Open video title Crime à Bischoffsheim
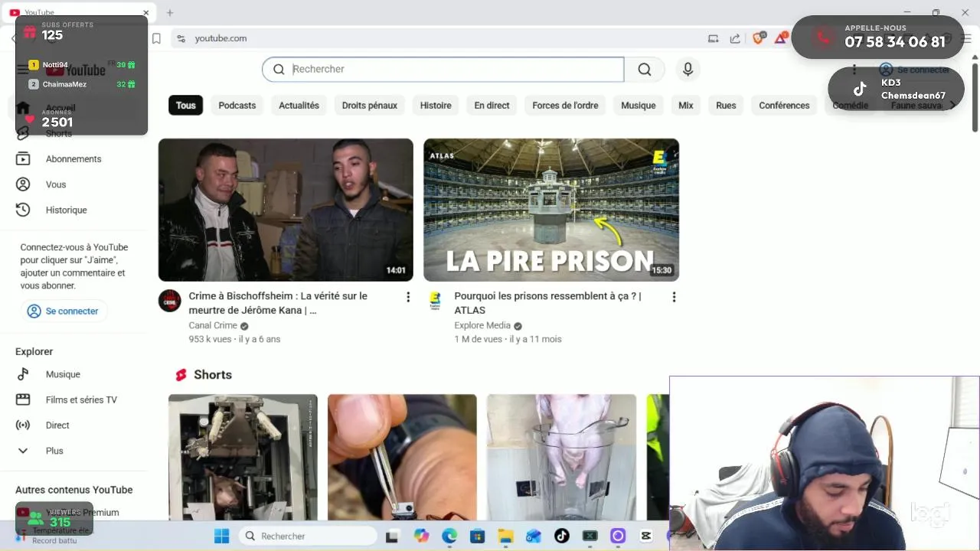 [278, 303]
